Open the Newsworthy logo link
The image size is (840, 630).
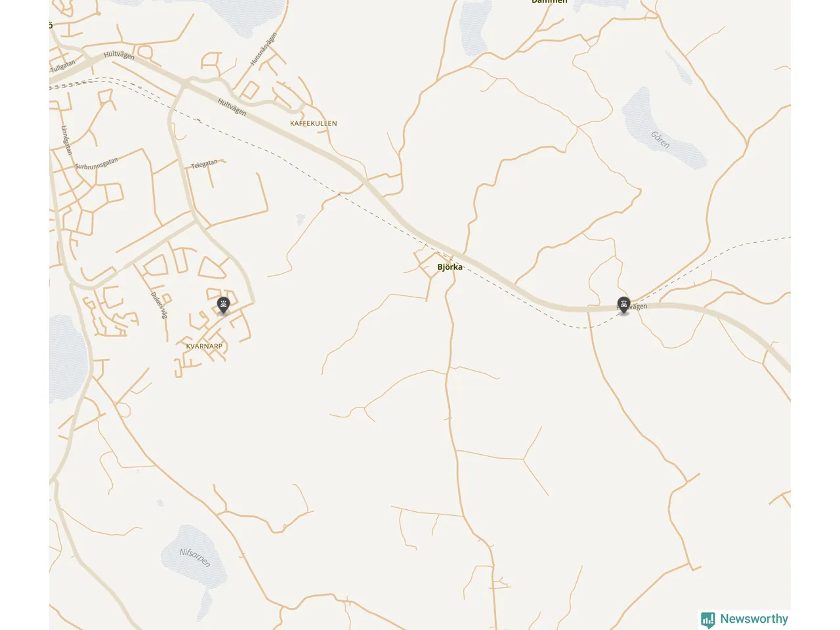[x=745, y=619]
